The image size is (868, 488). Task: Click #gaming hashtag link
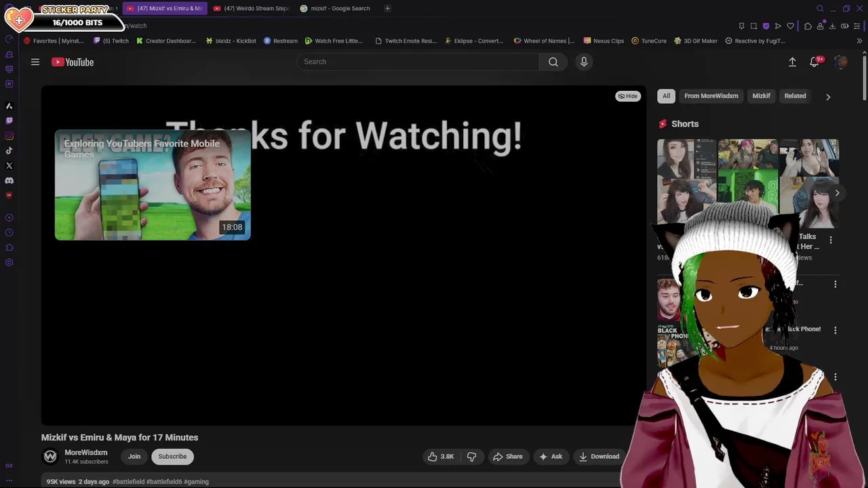click(196, 482)
